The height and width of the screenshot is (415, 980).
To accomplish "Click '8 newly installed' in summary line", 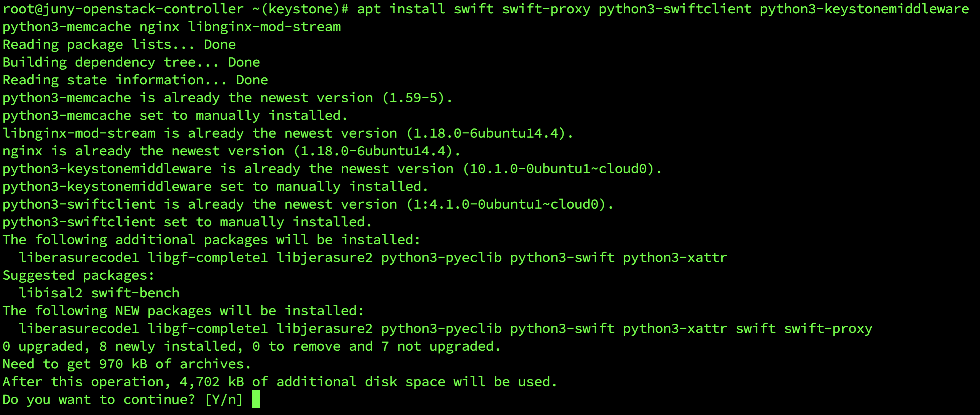I will [x=167, y=346].
